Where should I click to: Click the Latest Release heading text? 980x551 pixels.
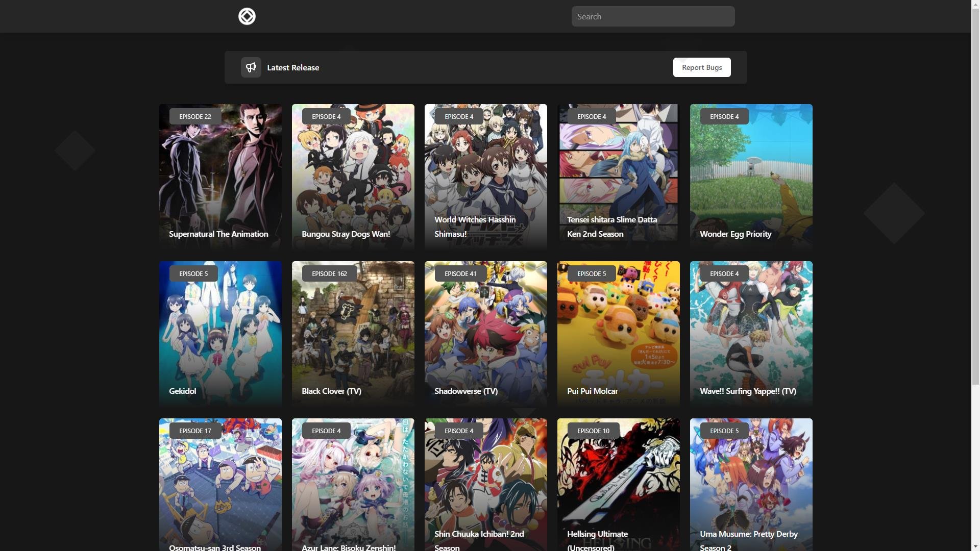coord(293,67)
